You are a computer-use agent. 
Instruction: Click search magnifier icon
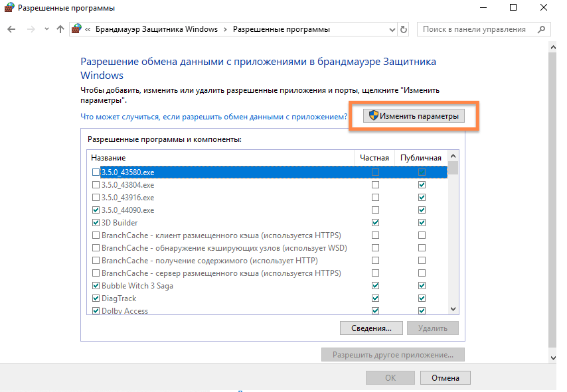pyautogui.click(x=541, y=29)
